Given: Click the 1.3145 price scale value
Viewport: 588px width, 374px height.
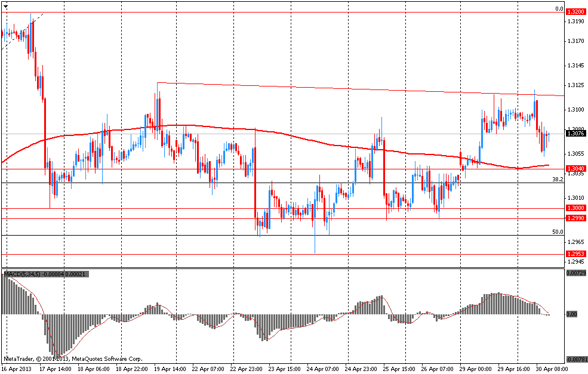Looking at the screenshot, I should 576,66.
